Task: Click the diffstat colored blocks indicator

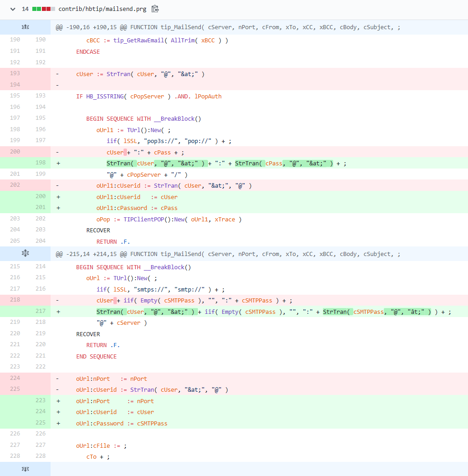Action: coord(43,9)
